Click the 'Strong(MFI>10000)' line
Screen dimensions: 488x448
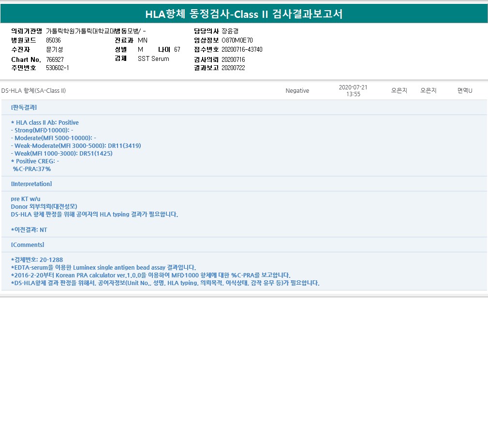tap(42, 130)
